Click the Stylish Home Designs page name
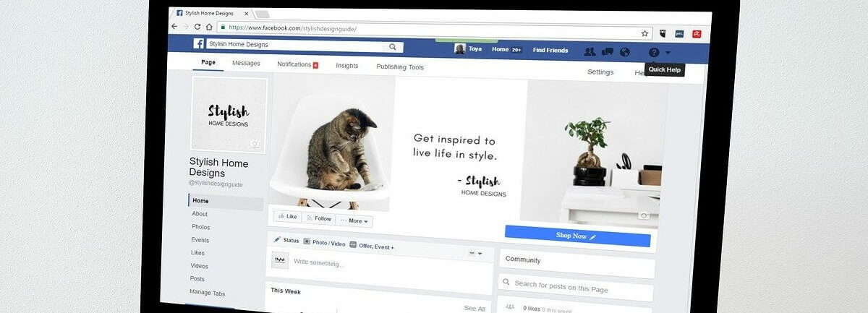This screenshot has height=313, width=868. (219, 168)
